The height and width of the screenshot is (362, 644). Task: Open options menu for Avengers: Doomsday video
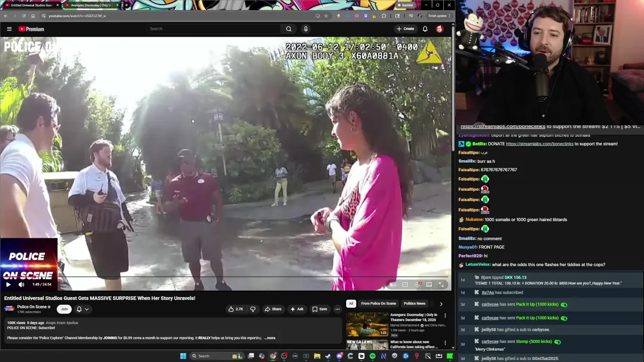point(445,316)
